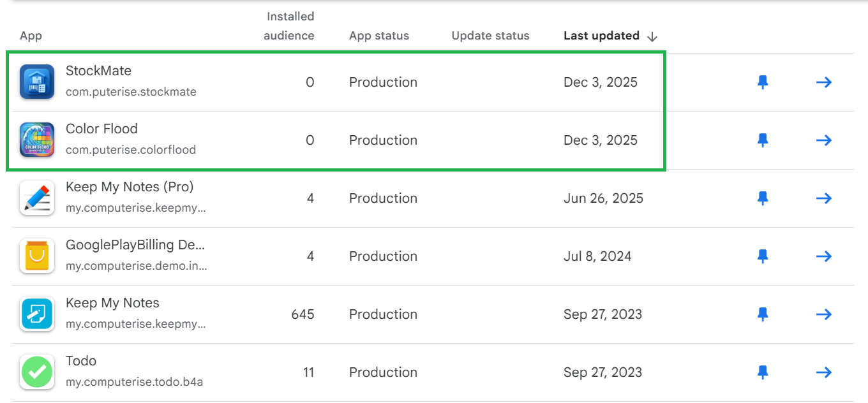
Task: Unpin the StockMate app
Action: 763,82
